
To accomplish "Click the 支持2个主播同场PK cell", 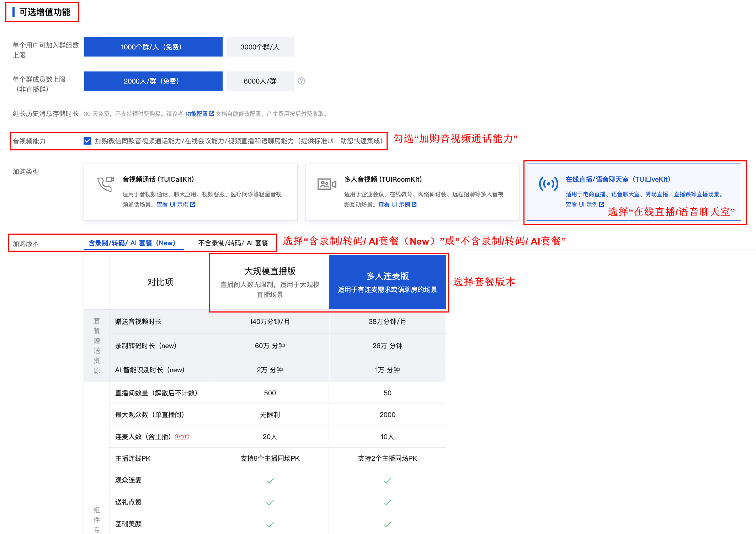I will pyautogui.click(x=388, y=459).
